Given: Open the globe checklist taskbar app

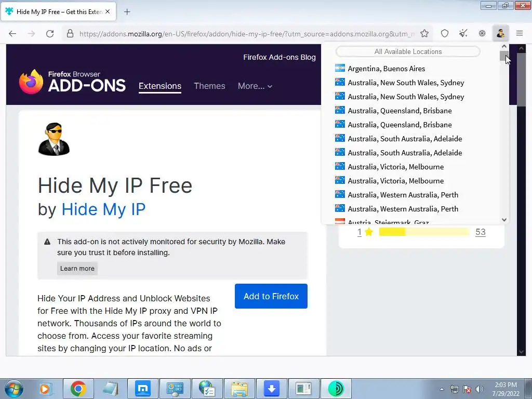Looking at the screenshot, I should 207,389.
